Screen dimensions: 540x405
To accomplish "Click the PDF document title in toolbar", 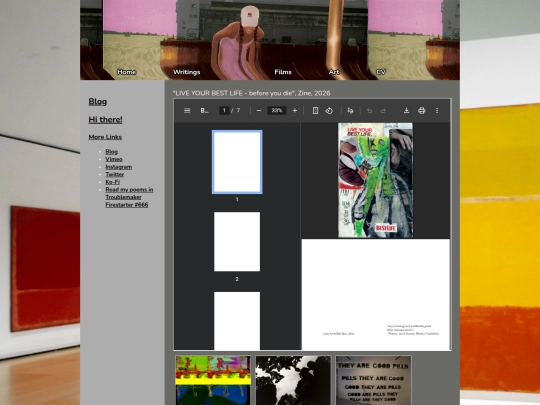I will point(205,111).
